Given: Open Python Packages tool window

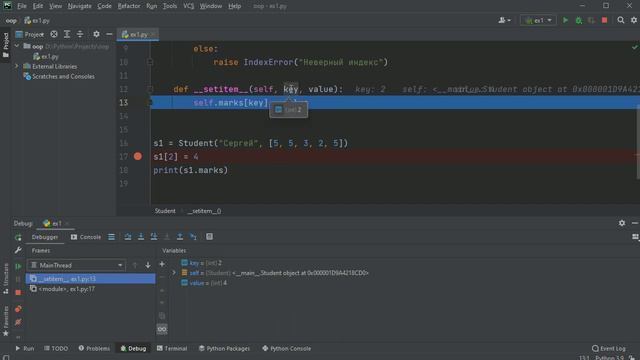Looking at the screenshot, I should pyautogui.click(x=224, y=349).
